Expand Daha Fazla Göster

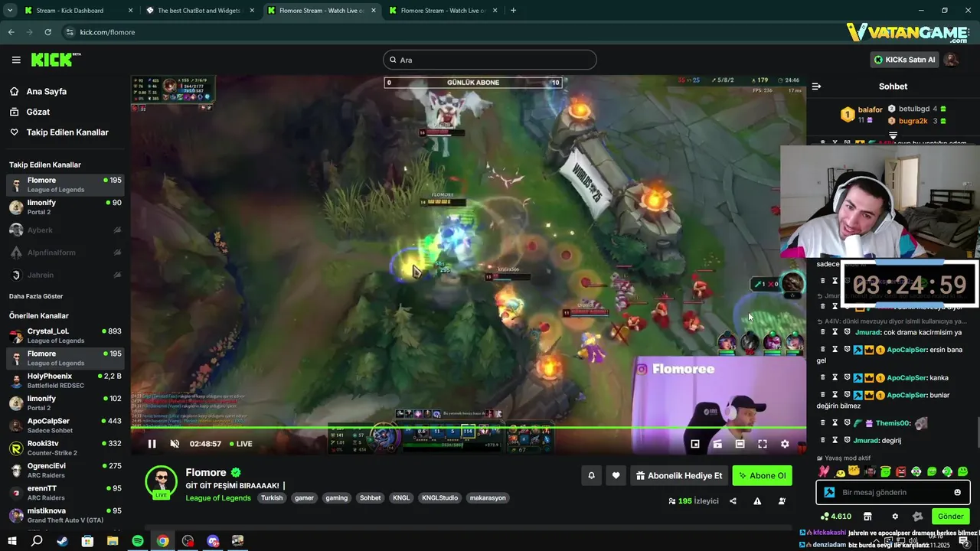point(36,296)
